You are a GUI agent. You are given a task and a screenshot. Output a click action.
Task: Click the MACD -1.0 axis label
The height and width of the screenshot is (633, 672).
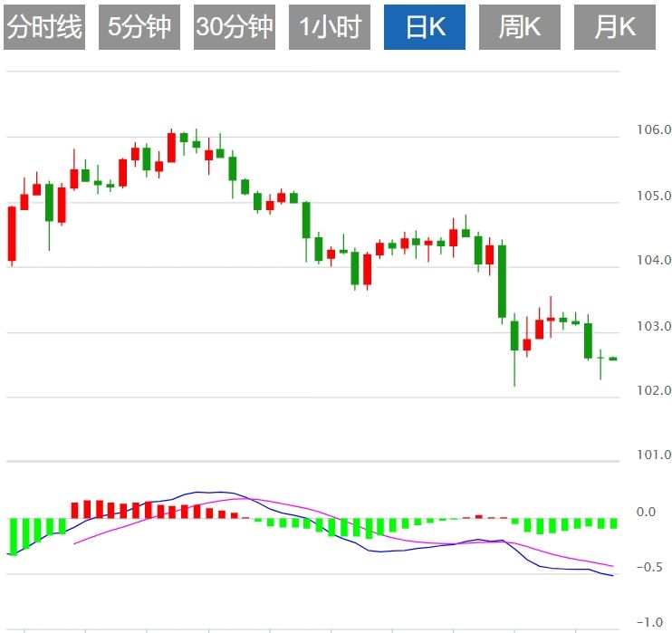tap(649, 622)
